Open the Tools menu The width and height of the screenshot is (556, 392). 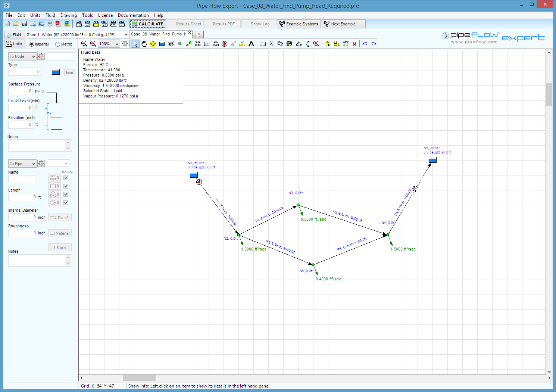coord(88,15)
